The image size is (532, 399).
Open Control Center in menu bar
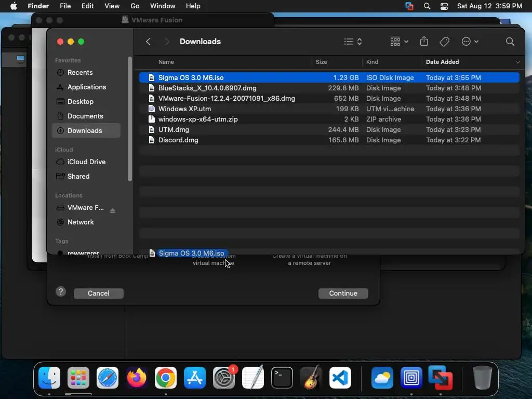[x=444, y=6]
